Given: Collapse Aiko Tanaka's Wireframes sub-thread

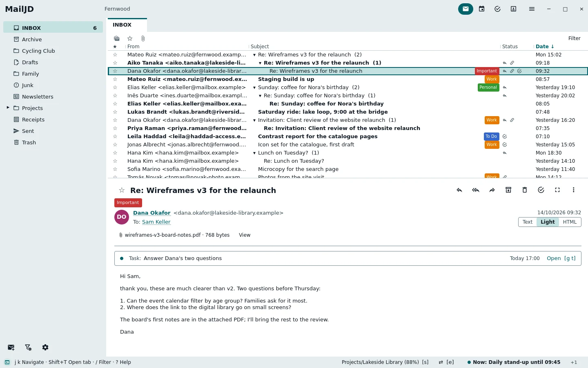Looking at the screenshot, I should coord(260,63).
